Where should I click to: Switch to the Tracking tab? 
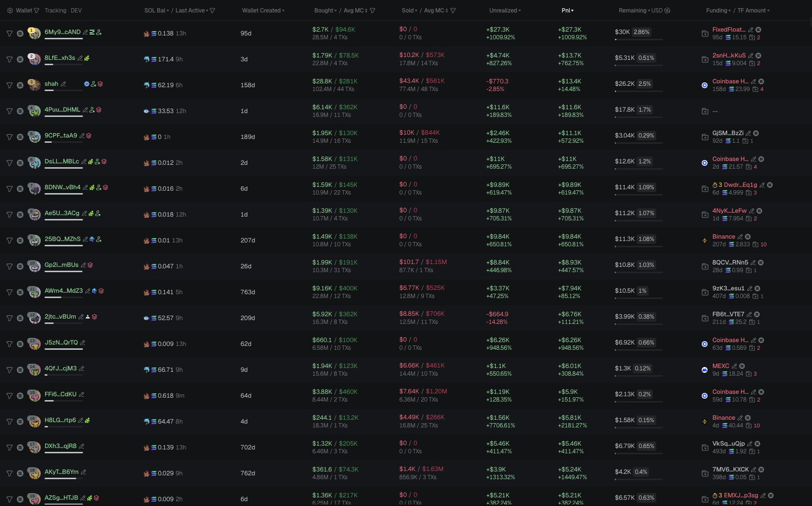[x=55, y=11]
